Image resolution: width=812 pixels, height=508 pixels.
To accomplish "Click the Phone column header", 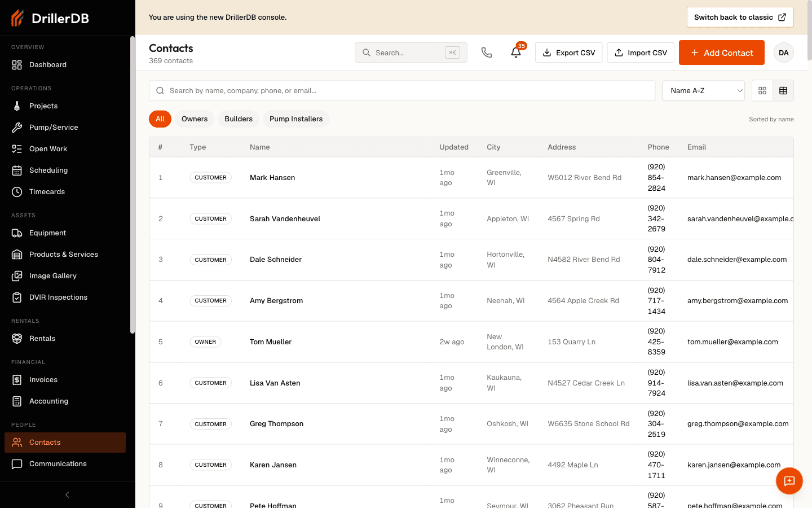I will pyautogui.click(x=658, y=147).
